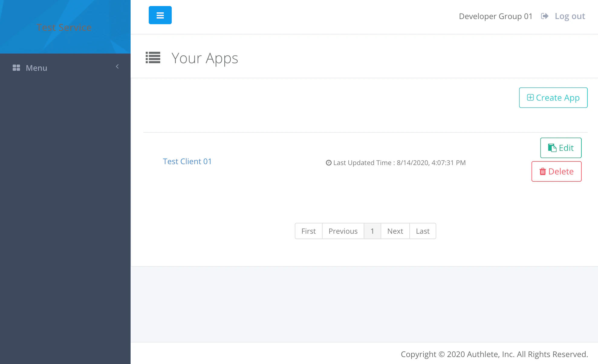Click the Your Apps list icon
Image resolution: width=598 pixels, height=364 pixels.
pyautogui.click(x=153, y=58)
